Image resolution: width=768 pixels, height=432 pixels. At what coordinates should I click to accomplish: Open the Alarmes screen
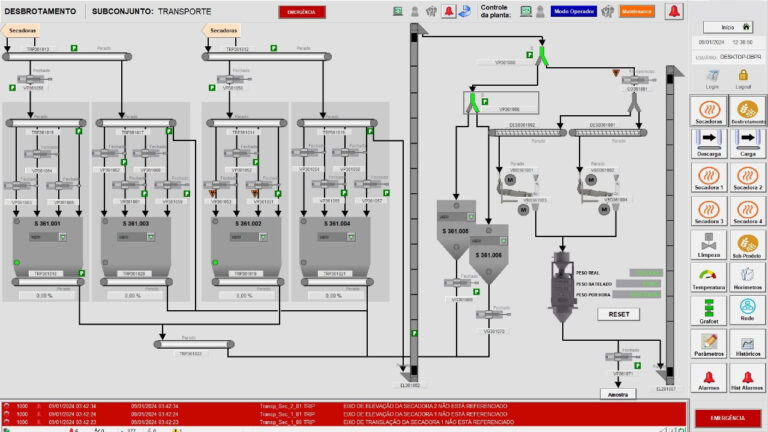click(709, 378)
